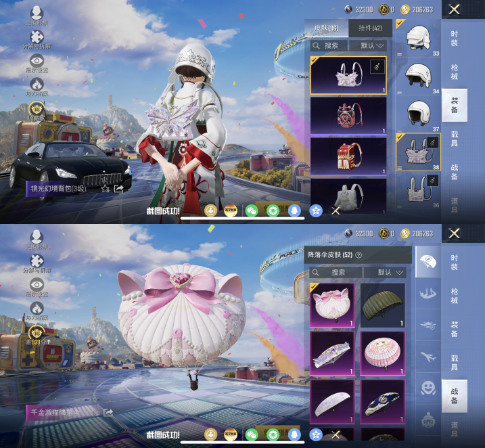Select the purple winged parachute skin
The image size is (485, 448).
(x=332, y=354)
